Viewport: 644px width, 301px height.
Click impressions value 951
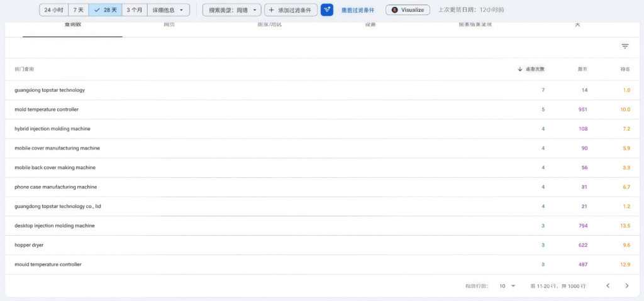tap(583, 109)
